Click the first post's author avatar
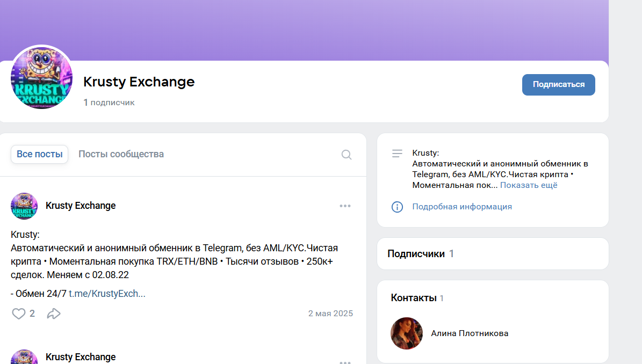This screenshot has height=364, width=642. pos(24,206)
